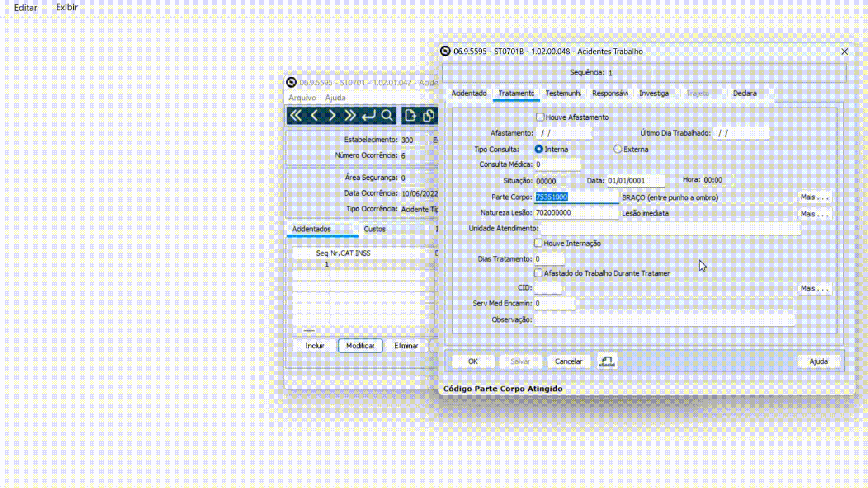The height and width of the screenshot is (488, 868).
Task: Click the Parte Corpo code field
Action: click(x=576, y=197)
